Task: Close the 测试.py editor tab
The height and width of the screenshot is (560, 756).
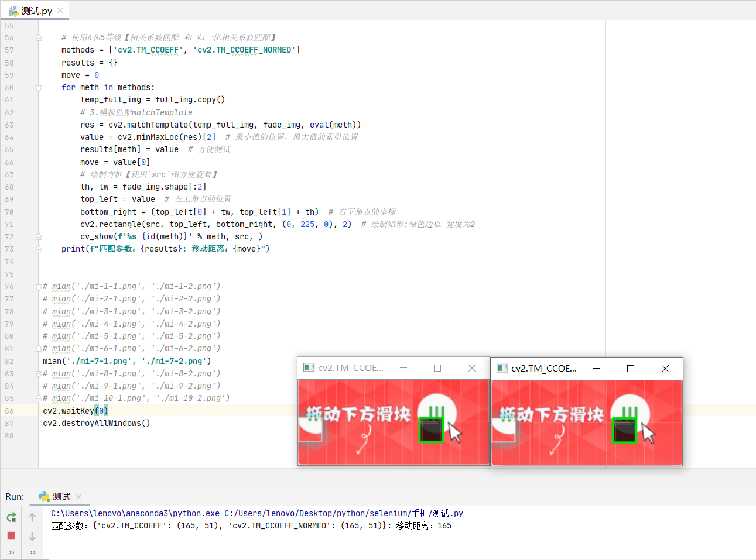Action: pos(60,11)
